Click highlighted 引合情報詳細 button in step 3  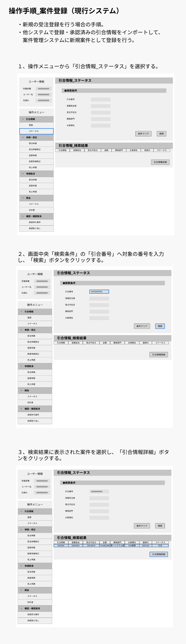pos(159,554)
